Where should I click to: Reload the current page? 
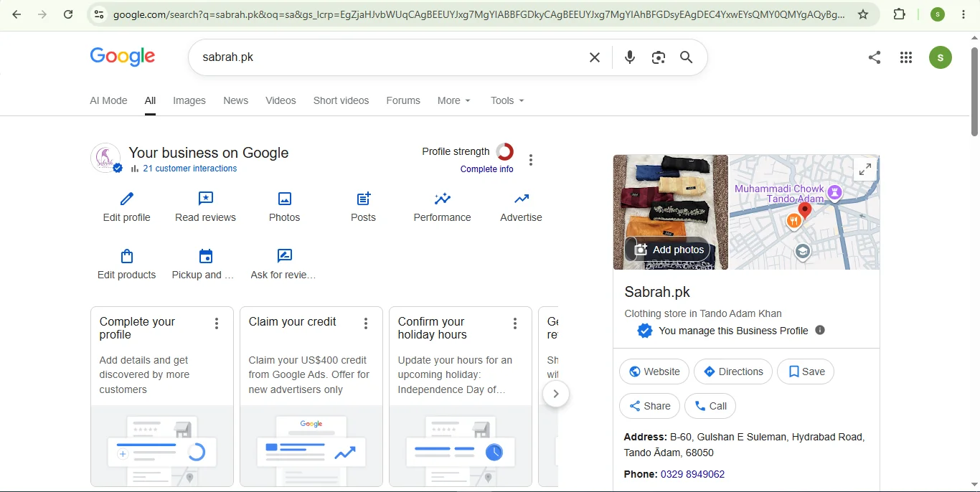[68, 14]
